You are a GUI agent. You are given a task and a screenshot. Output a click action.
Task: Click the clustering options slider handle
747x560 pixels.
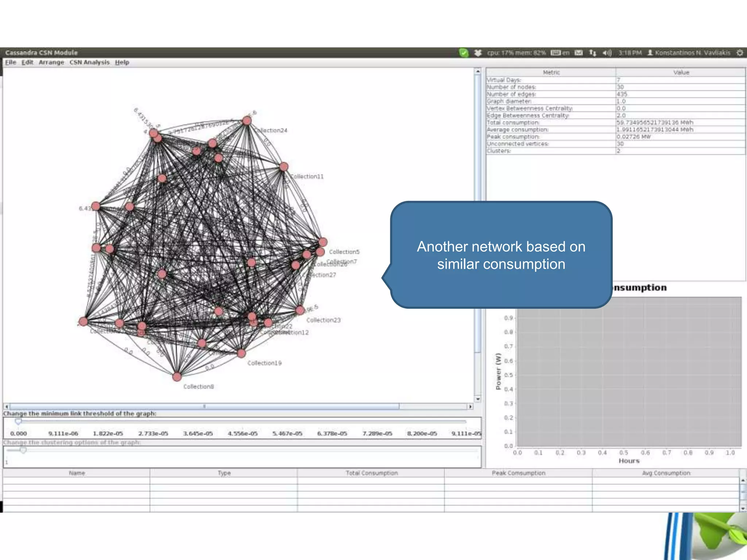(x=23, y=450)
